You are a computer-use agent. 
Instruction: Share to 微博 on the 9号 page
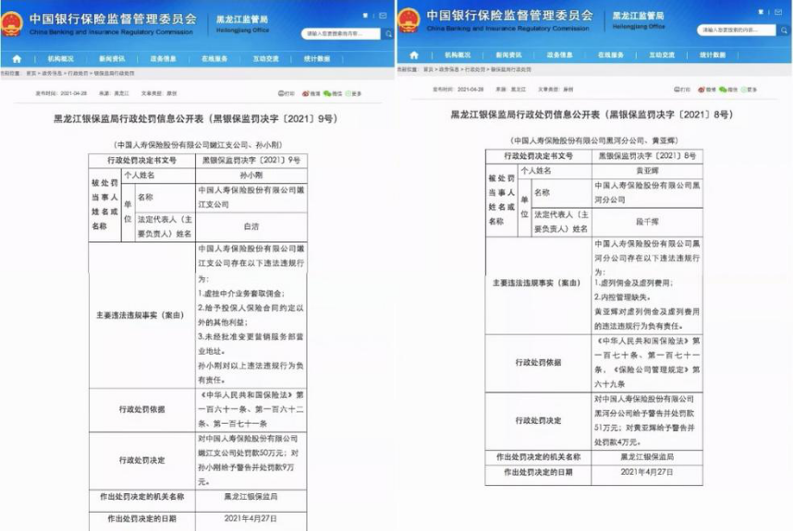(x=311, y=93)
